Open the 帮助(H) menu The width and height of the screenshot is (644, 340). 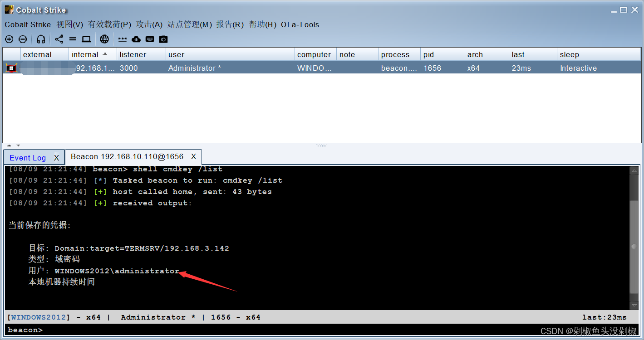(263, 24)
